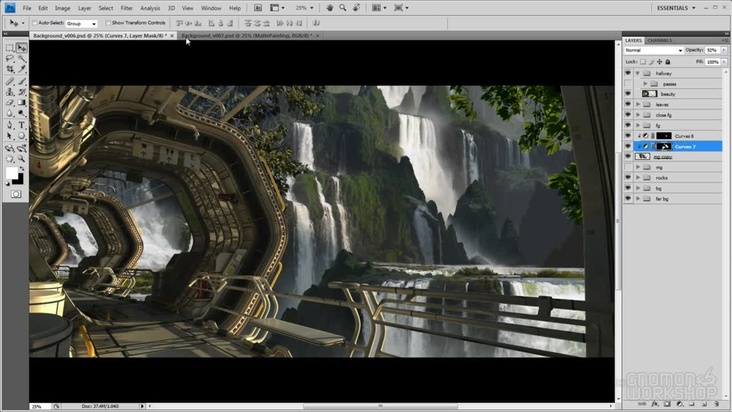This screenshot has width=732, height=412.
Task: Hide the rocks group
Action: pyautogui.click(x=628, y=178)
